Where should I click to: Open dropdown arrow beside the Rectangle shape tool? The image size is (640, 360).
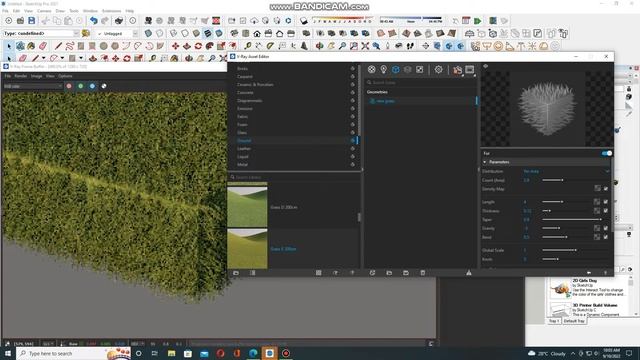click(81, 58)
